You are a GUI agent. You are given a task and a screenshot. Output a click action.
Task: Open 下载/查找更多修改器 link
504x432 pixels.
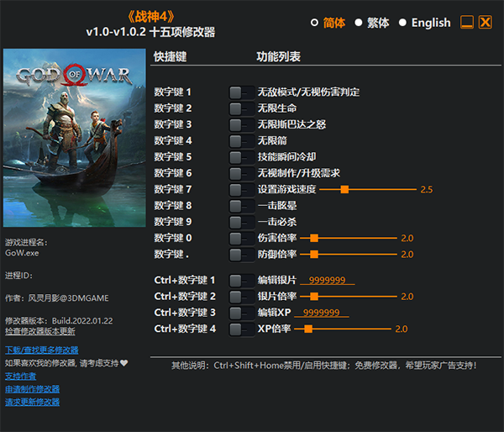tap(42, 350)
